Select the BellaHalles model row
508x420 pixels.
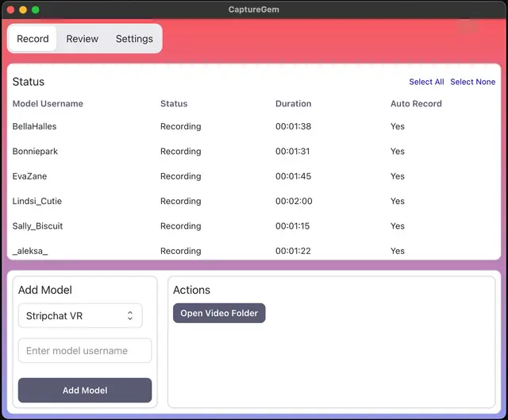35,126
